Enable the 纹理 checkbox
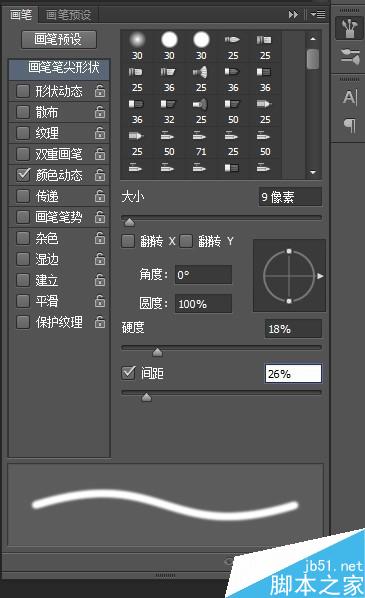This screenshot has height=598, width=365. click(x=23, y=133)
